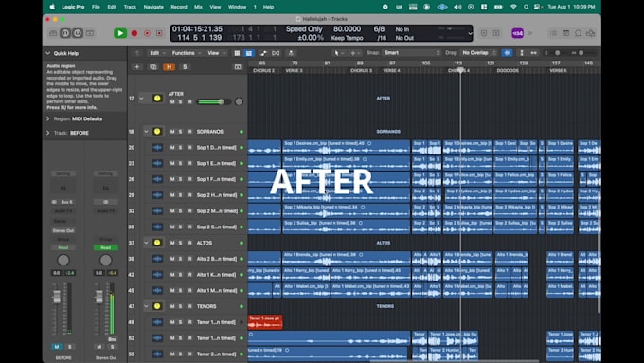Open the Track menu
Viewport: 644px width, 363px height.
tap(130, 7)
